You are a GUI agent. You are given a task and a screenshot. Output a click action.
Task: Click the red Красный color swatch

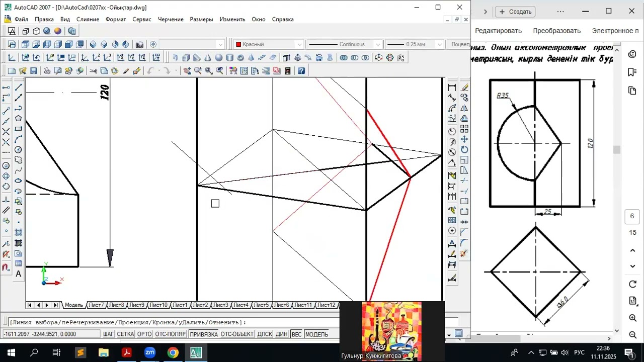tap(238, 44)
